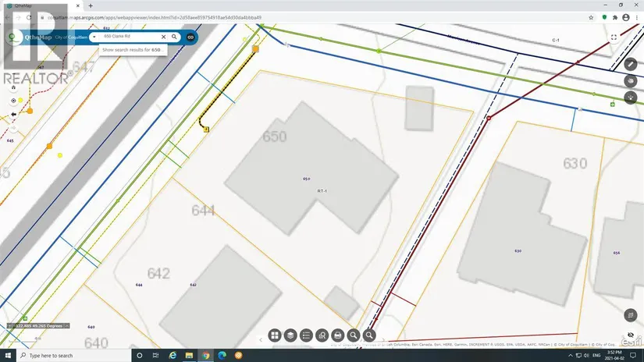Click the 650 Clarke Rd search field
The image size is (644, 362).
click(x=129, y=37)
